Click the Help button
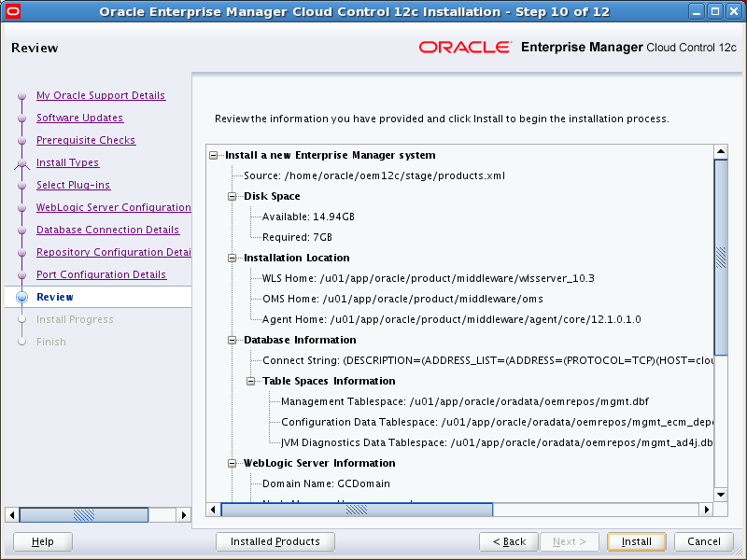 (43, 541)
